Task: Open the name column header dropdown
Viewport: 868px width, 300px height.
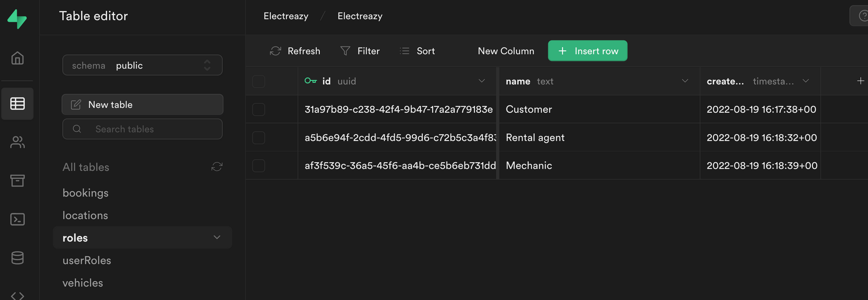Action: click(685, 81)
